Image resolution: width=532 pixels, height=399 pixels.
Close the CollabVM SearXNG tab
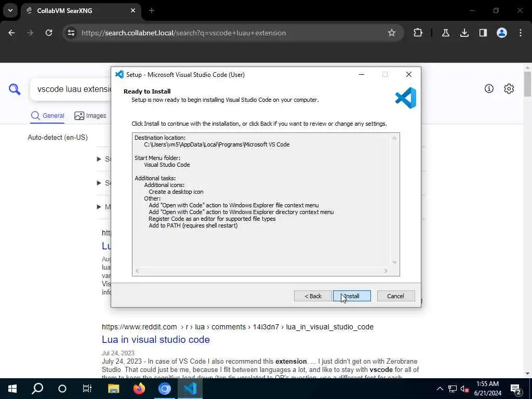(133, 10)
